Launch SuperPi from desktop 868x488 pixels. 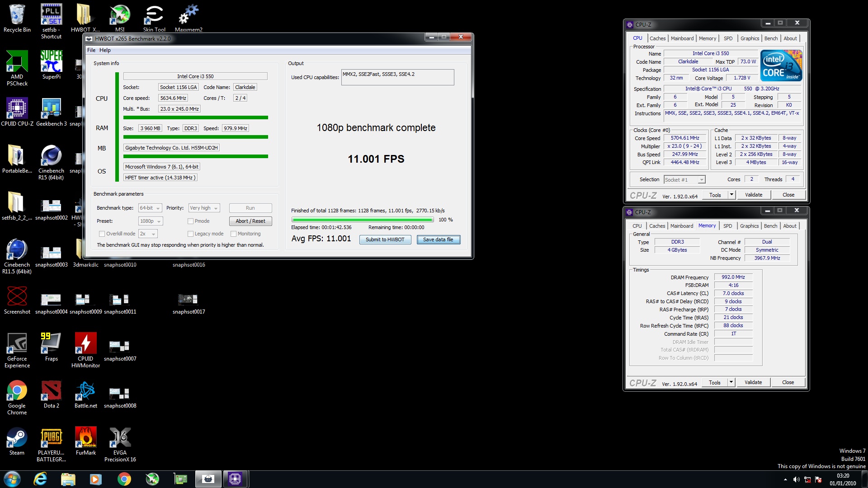click(51, 65)
